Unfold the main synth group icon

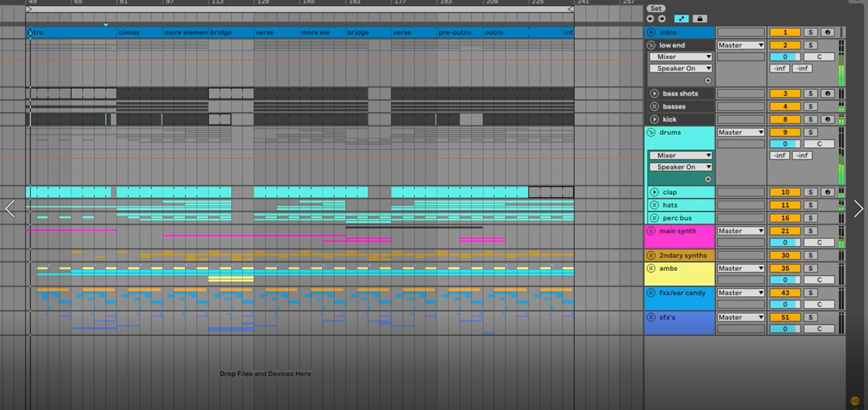tap(651, 231)
